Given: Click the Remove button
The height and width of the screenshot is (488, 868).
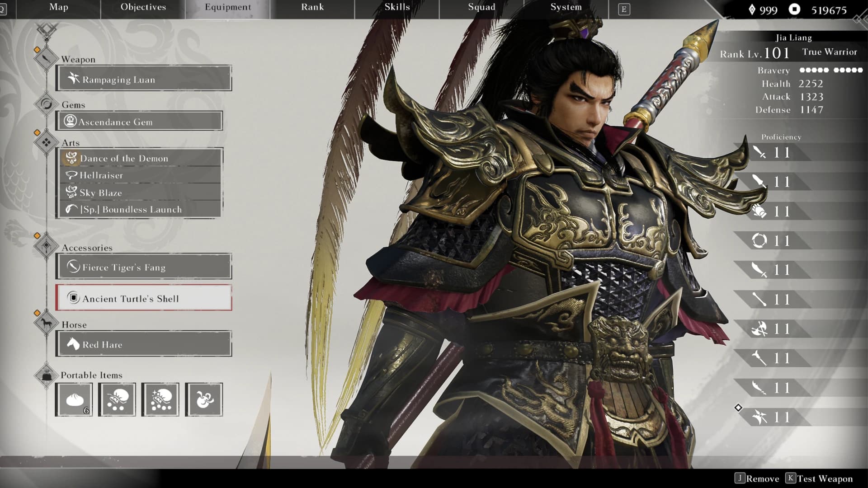Looking at the screenshot, I should pos(757,479).
